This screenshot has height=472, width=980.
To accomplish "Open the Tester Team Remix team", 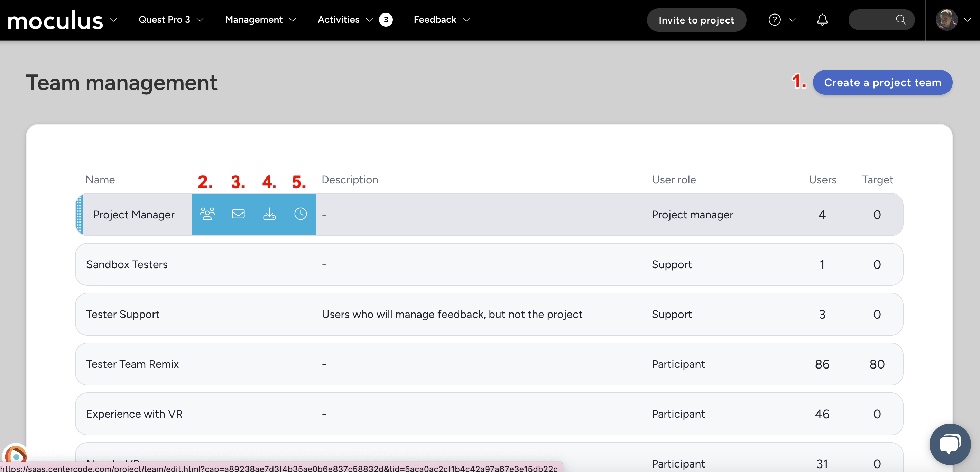I will pos(132,364).
